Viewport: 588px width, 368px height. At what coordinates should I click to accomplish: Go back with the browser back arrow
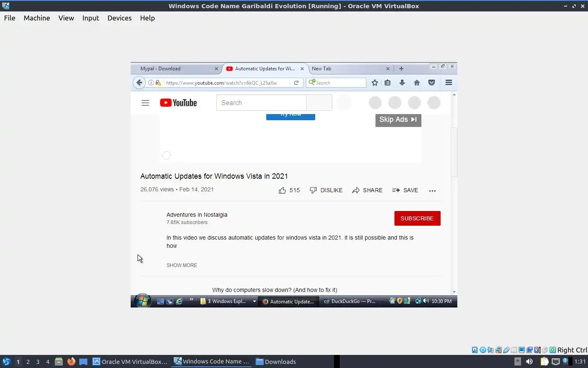click(139, 83)
